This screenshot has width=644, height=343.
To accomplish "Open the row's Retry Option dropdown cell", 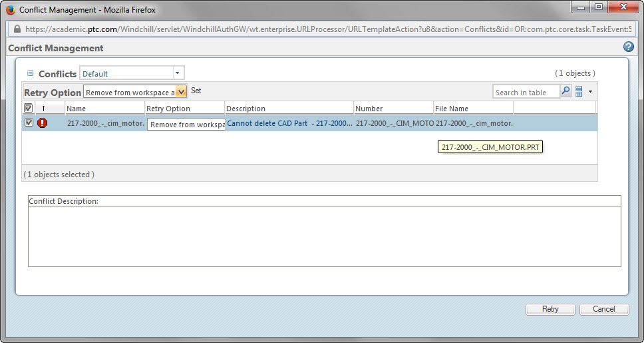I will 186,124.
